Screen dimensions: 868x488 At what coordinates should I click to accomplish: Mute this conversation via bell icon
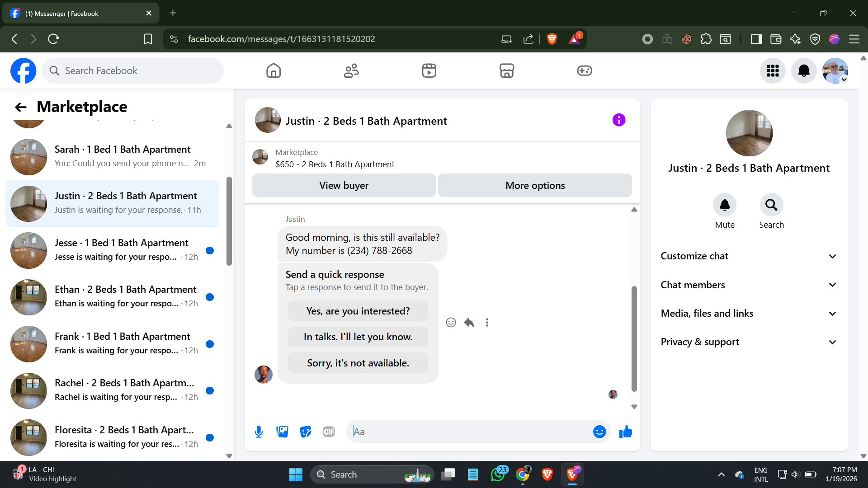724,205
